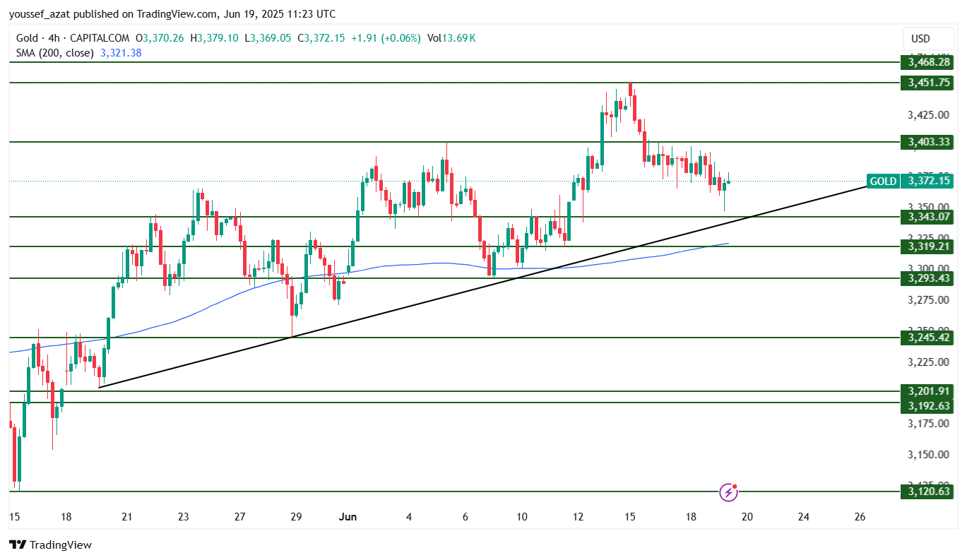Click the 3,319.21 price level label
Screen dimensions: 967x560
(x=928, y=246)
